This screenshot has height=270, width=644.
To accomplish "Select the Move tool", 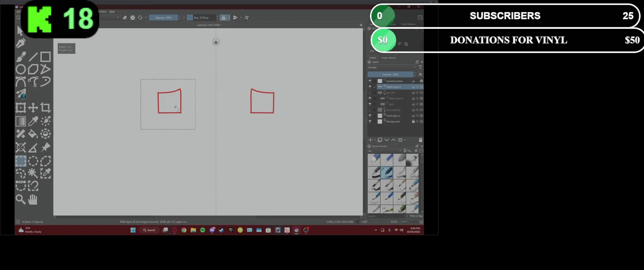I will tap(33, 108).
